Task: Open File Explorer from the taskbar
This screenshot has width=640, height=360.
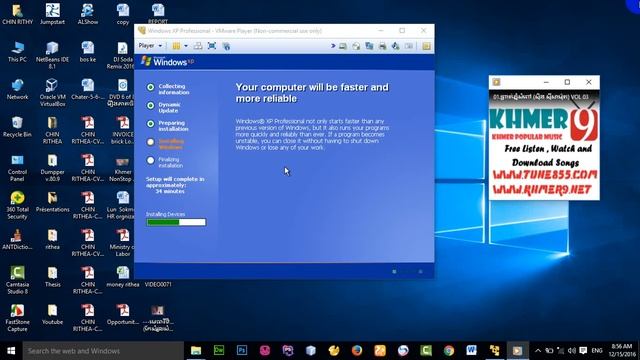Action: click(196, 351)
